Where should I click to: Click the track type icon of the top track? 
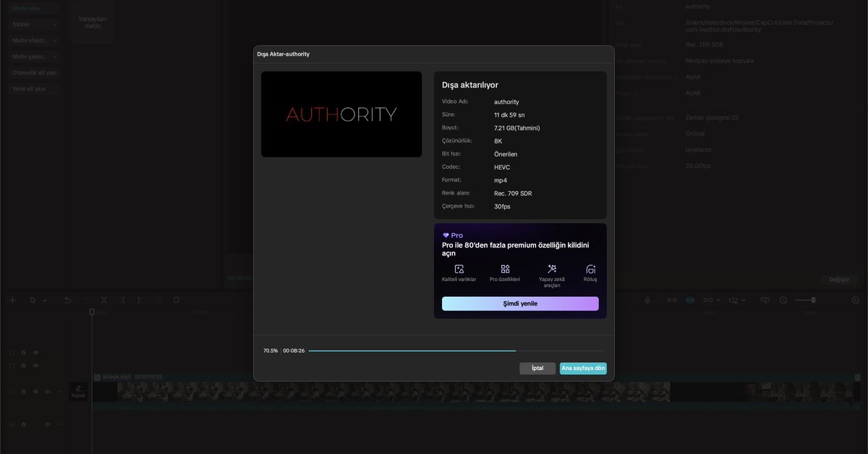(x=11, y=353)
